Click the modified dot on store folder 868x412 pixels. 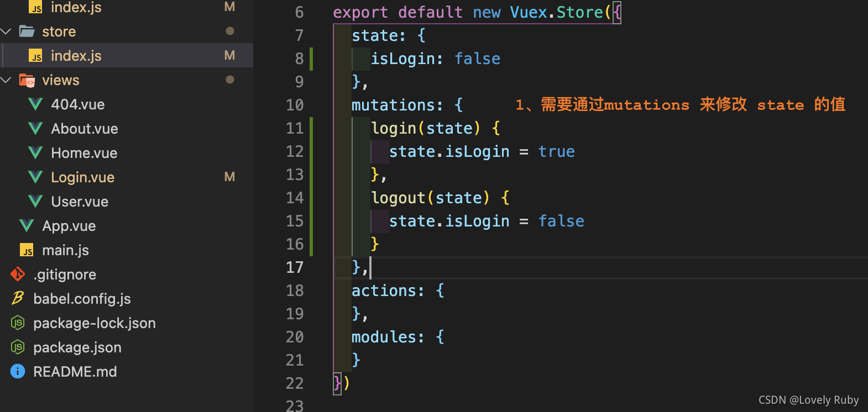[230, 31]
